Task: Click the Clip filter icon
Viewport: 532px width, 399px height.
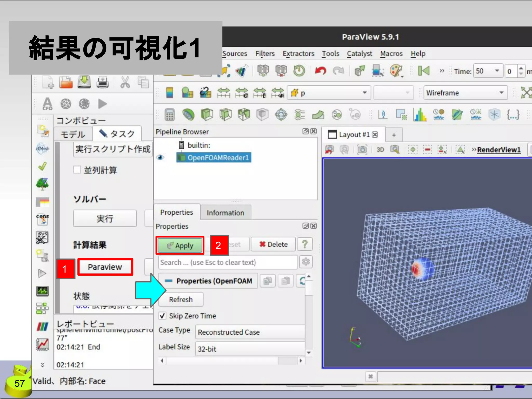Action: pyautogui.click(x=207, y=115)
